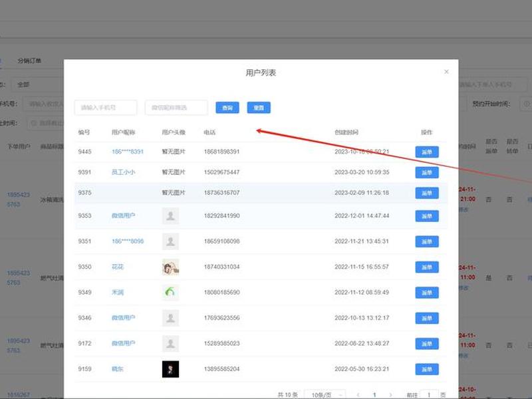Click the default avatar in row 9351
Viewport: 532px width, 399px height.
pos(170,241)
